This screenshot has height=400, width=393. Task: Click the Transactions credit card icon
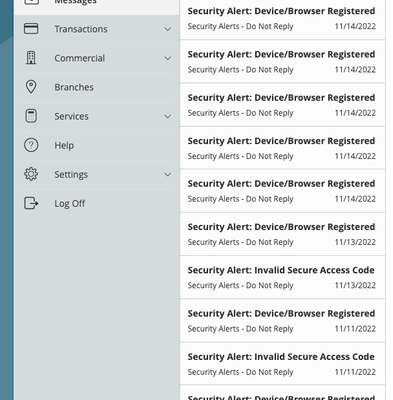(31, 29)
